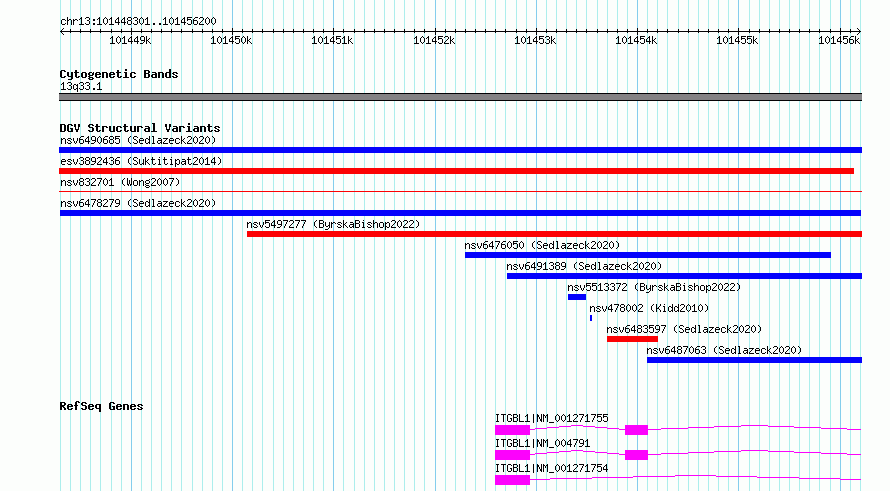Click the 101456k ruler tick label
The height and width of the screenshot is (491, 890).
[x=839, y=40]
